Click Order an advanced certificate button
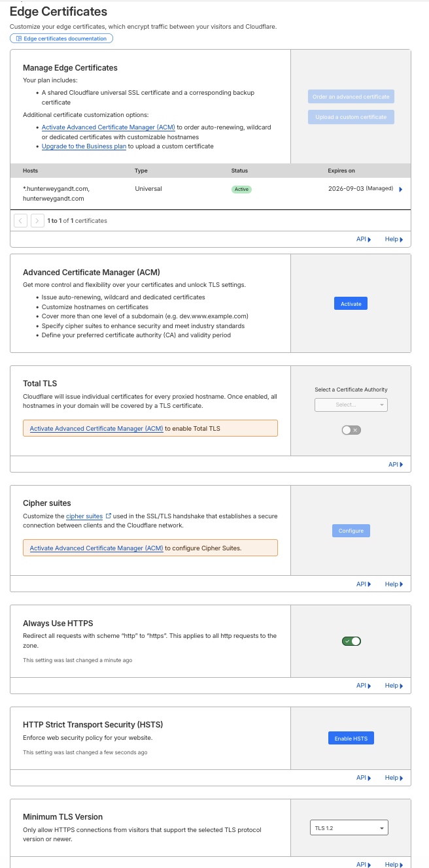This screenshot has height=868, width=429. (x=351, y=97)
